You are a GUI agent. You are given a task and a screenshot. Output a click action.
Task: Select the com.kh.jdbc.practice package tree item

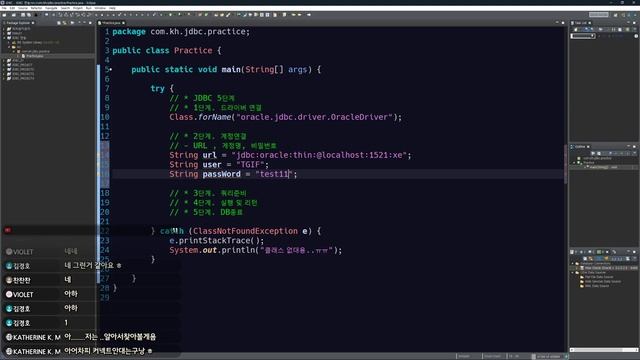[x=33, y=51]
